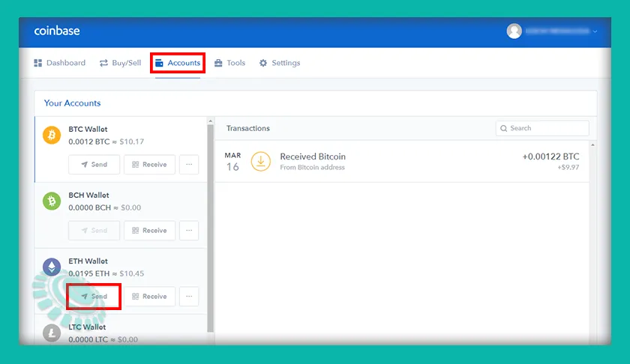Click the +0.00122 BTC amount
Image resolution: width=630 pixels, height=364 pixels.
click(x=550, y=157)
